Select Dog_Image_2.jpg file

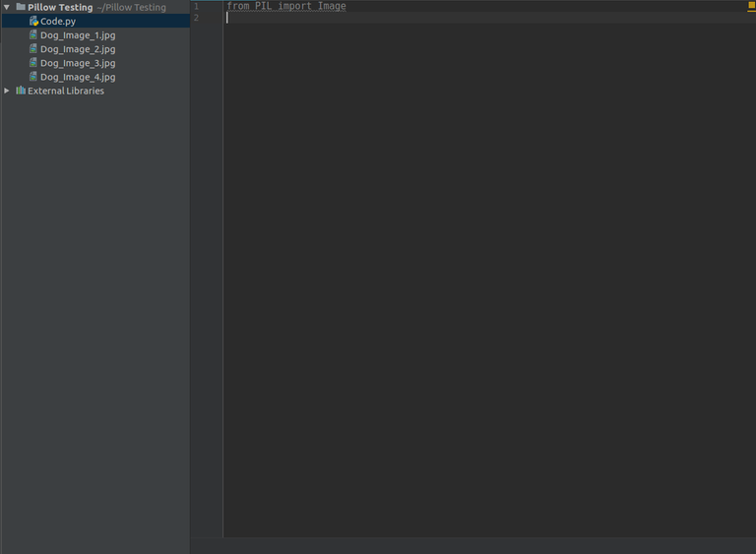click(x=78, y=49)
